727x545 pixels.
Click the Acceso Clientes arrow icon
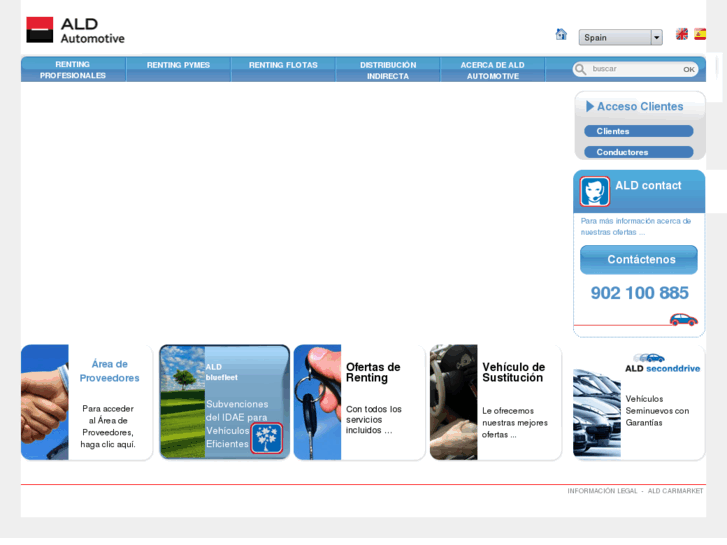coord(590,107)
